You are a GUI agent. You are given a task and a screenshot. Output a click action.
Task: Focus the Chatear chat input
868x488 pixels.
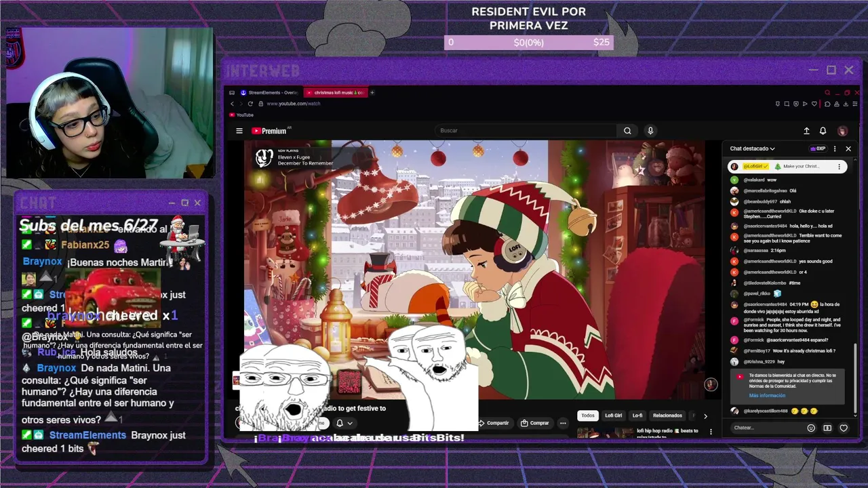[x=766, y=428]
